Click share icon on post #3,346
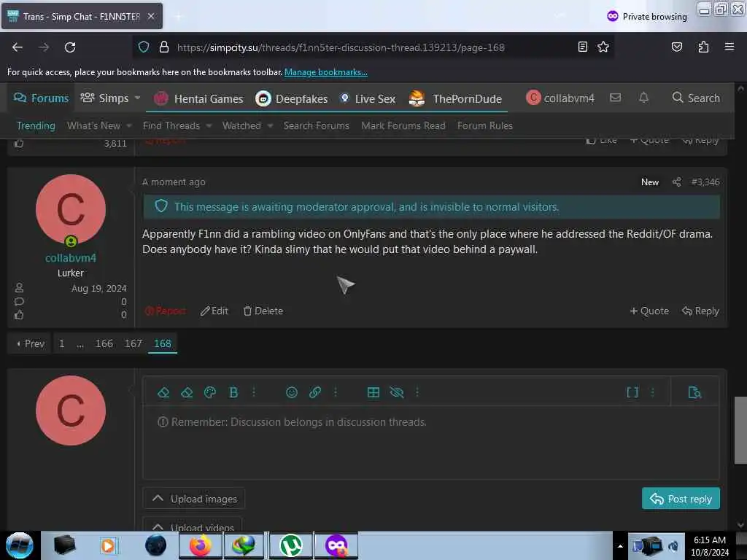Viewport: 747px width, 560px height. click(676, 182)
